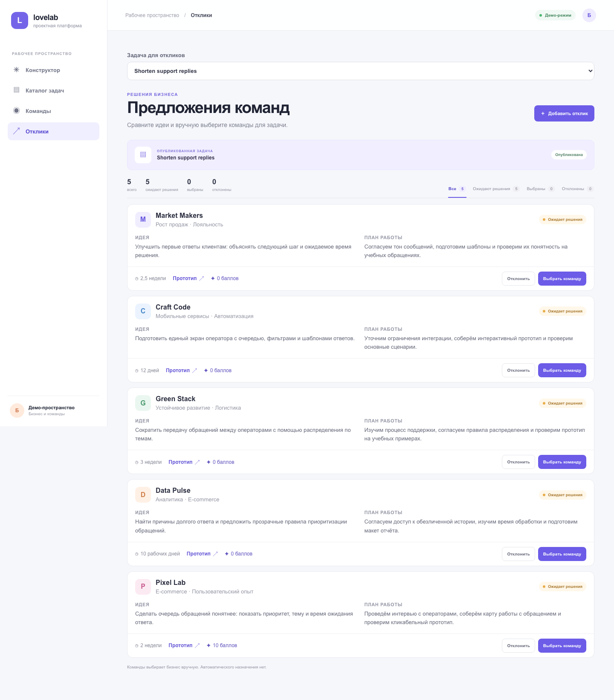Image resolution: width=614 pixels, height=700 pixels.
Task: Switch to Ожидают решения tab
Action: (496, 189)
